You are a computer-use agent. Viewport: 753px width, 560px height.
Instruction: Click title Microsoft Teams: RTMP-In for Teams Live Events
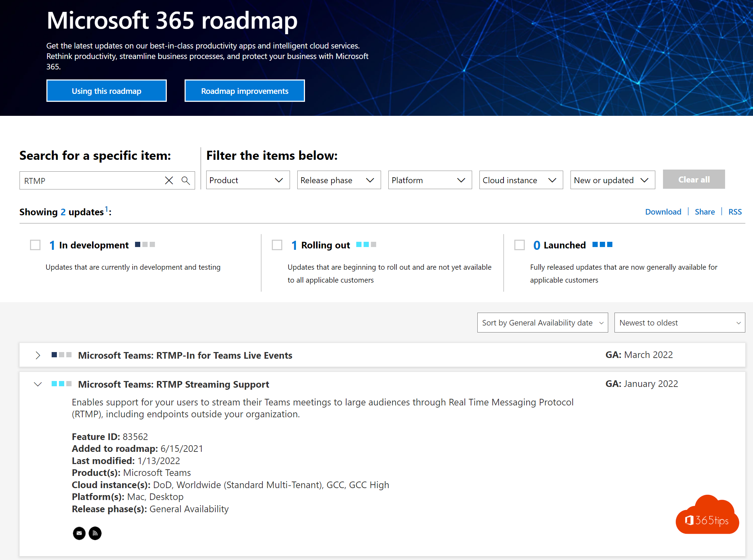185,355
